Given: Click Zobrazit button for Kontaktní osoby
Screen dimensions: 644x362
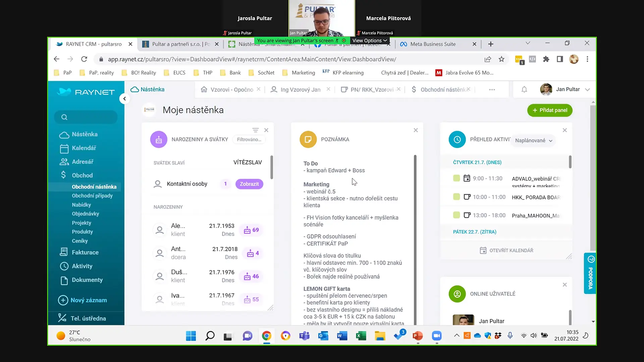Looking at the screenshot, I should pyautogui.click(x=249, y=184).
